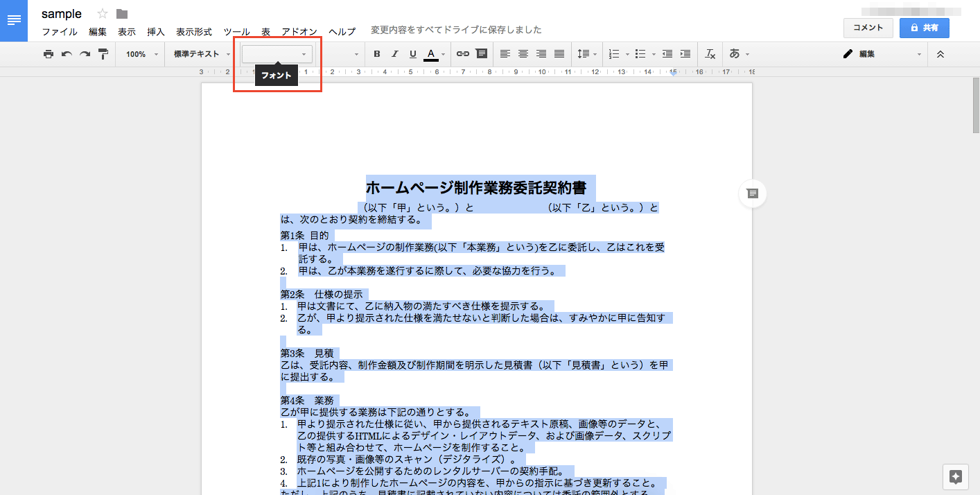Collapse the menus with double chevron
Screen dimensions: 980x495
940,54
